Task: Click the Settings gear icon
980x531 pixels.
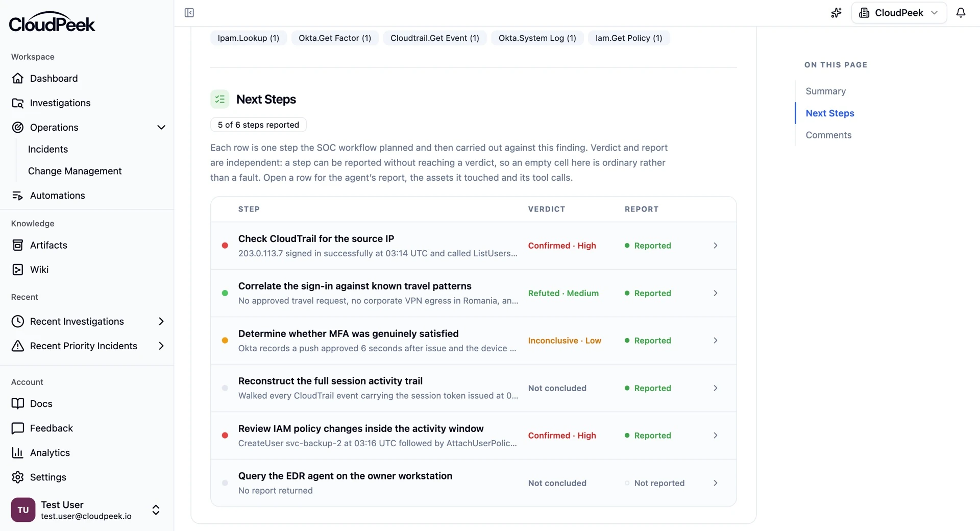Action: (x=18, y=477)
